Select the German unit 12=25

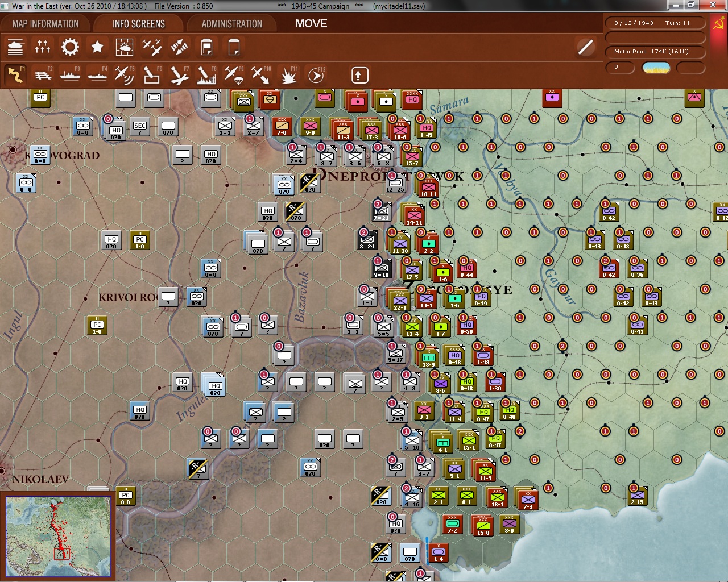point(395,183)
